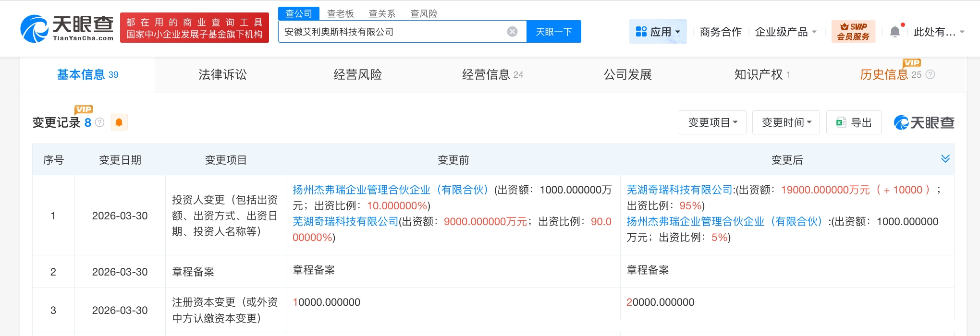Export records with 导出 button

click(854, 123)
